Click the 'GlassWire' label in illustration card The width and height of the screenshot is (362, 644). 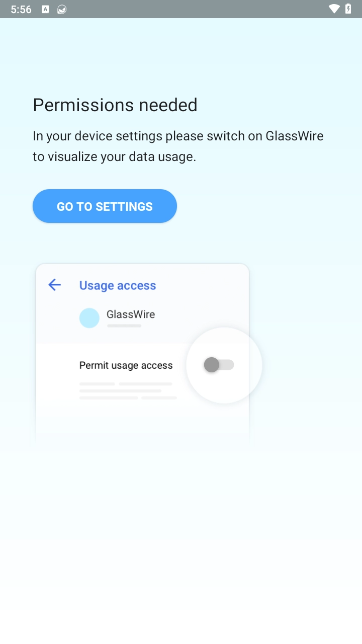[131, 314]
